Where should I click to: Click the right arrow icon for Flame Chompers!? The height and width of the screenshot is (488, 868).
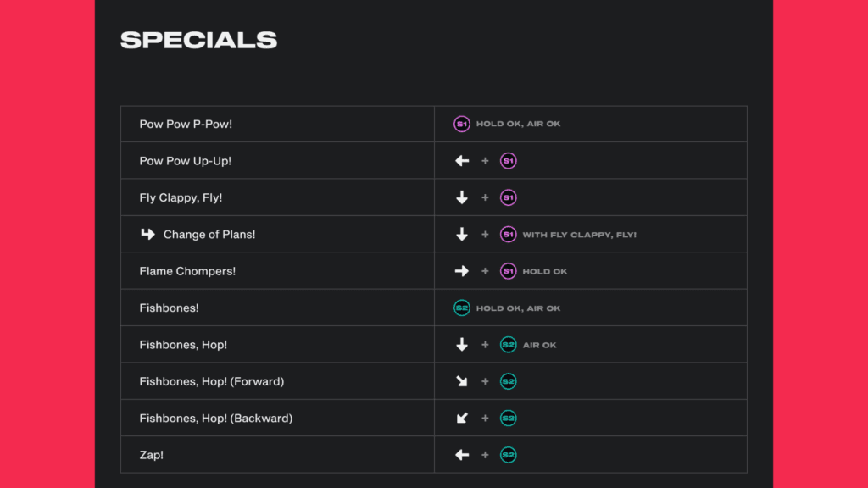[461, 270]
